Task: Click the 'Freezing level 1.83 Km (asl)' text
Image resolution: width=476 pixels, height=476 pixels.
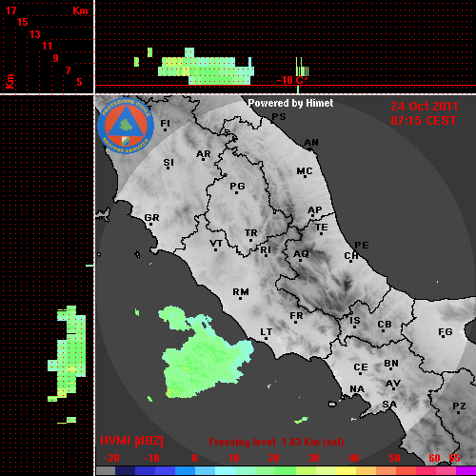Action: (x=276, y=442)
